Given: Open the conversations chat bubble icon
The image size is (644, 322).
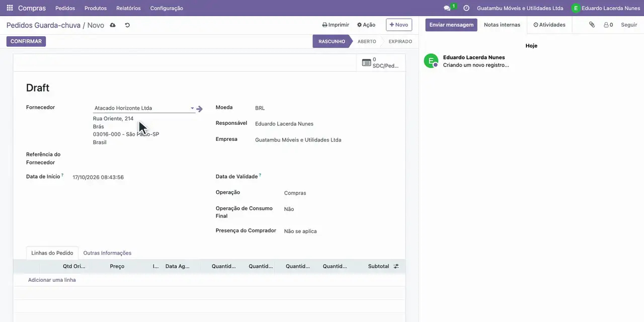Looking at the screenshot, I should pyautogui.click(x=447, y=8).
